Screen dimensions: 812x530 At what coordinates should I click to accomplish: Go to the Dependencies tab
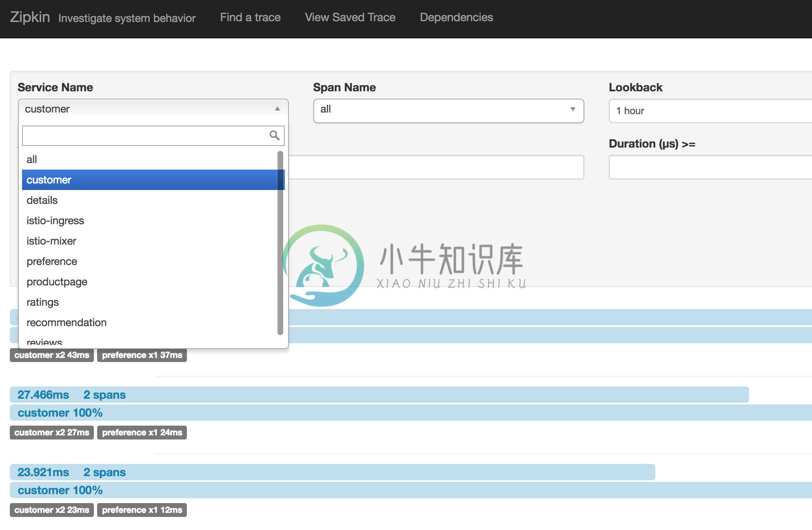coord(456,17)
